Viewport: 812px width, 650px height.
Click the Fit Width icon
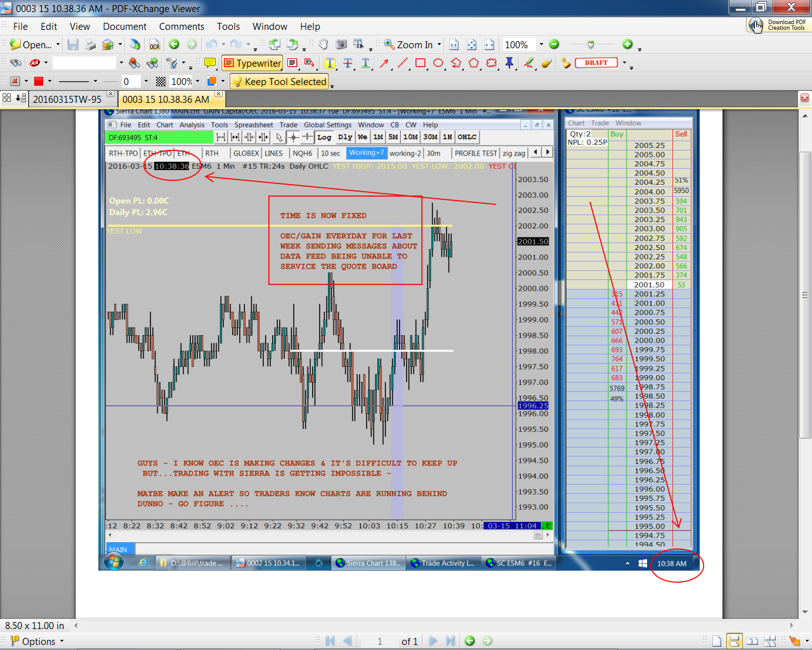tap(489, 44)
